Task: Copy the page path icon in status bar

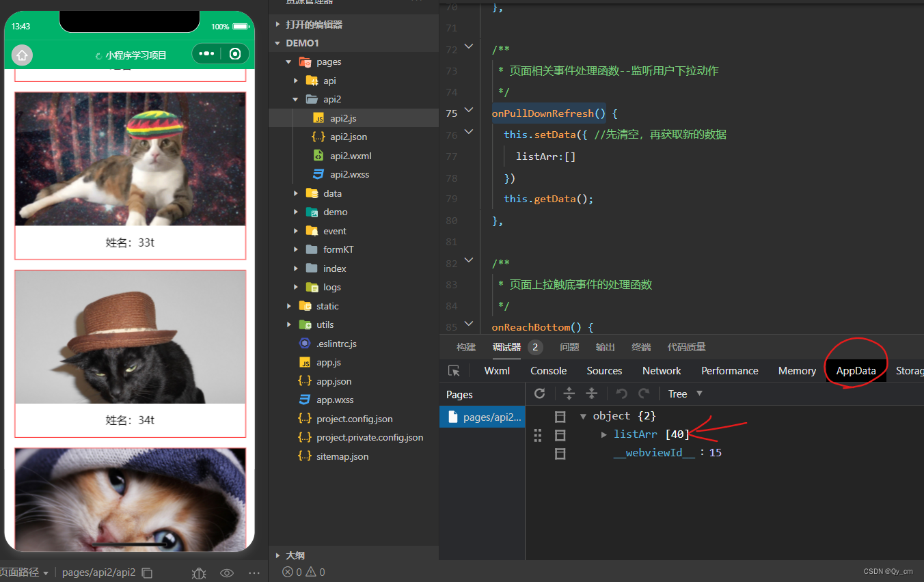Action: point(147,573)
